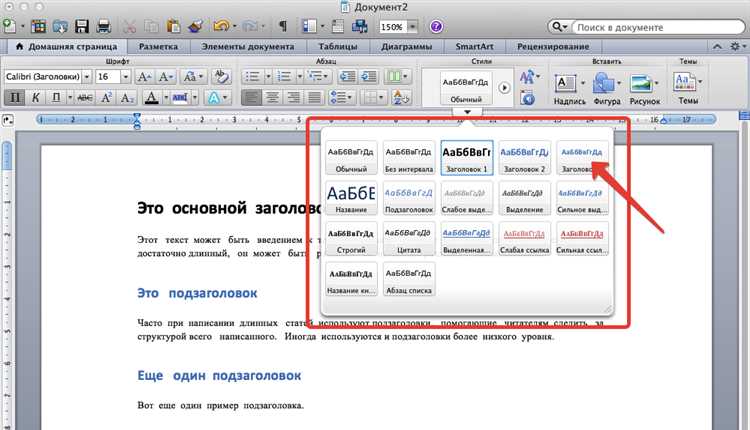750x430 pixels.
Task: Open the font name dropdown Calibri
Action: click(87, 77)
